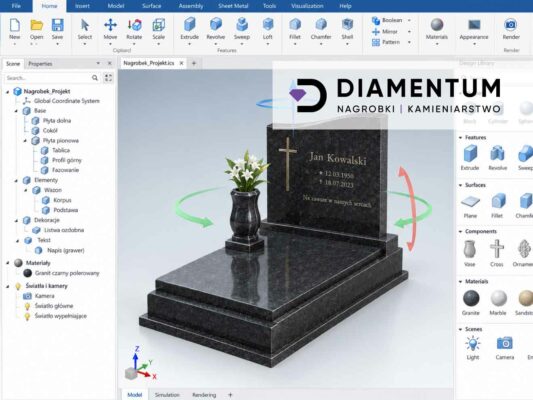Select the Revolve feature in ribbon
Viewport: 533px width, 400px height.
point(216,25)
